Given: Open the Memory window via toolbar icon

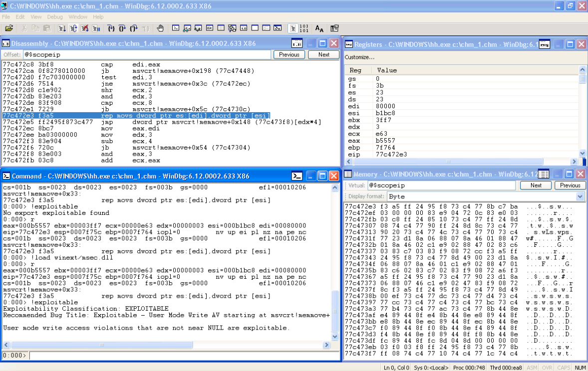Looking at the screenshot, I should (221, 28).
